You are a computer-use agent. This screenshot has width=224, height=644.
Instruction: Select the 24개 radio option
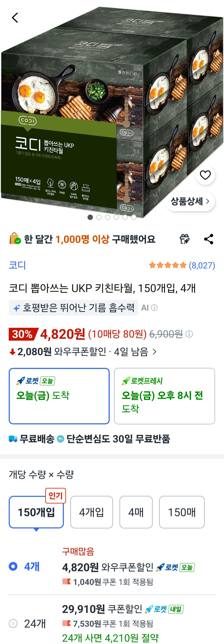click(x=13, y=623)
